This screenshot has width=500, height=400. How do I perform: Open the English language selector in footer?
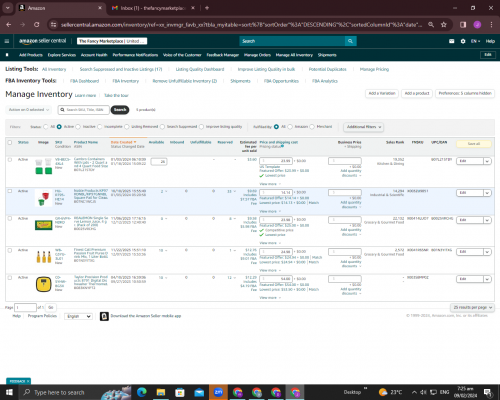[x=78, y=316]
